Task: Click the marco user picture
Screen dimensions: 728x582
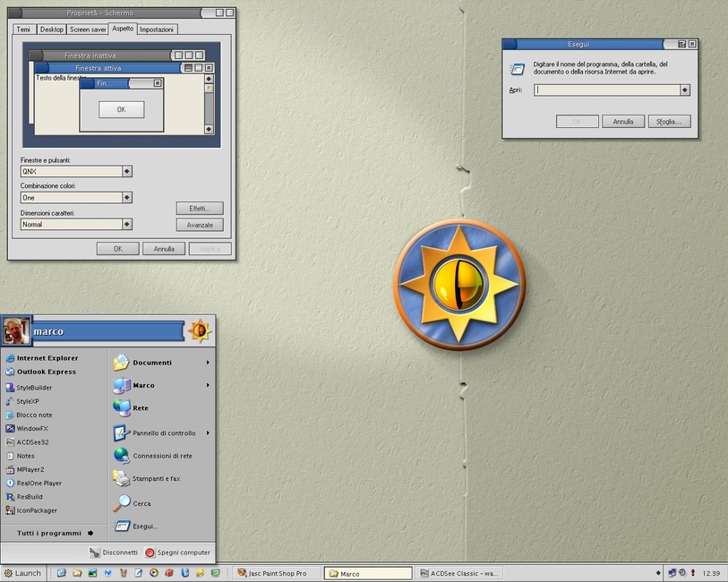Action: [x=16, y=331]
